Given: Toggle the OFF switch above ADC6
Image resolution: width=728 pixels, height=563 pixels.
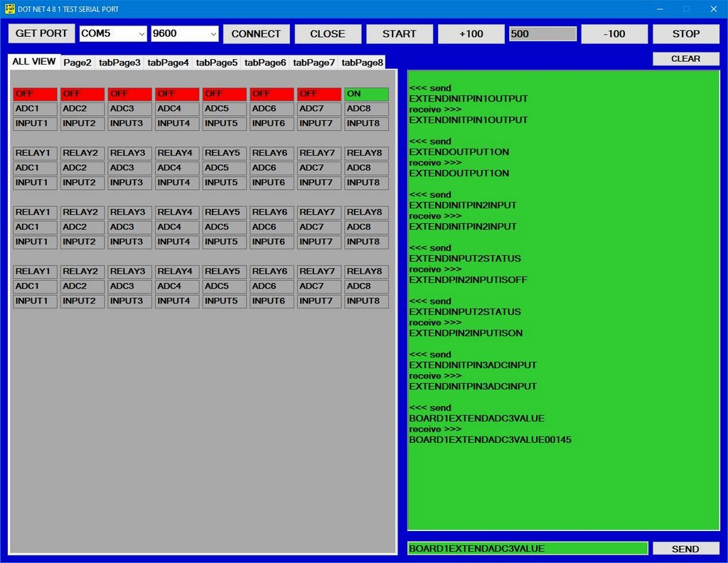Looking at the screenshot, I should 272,95.
